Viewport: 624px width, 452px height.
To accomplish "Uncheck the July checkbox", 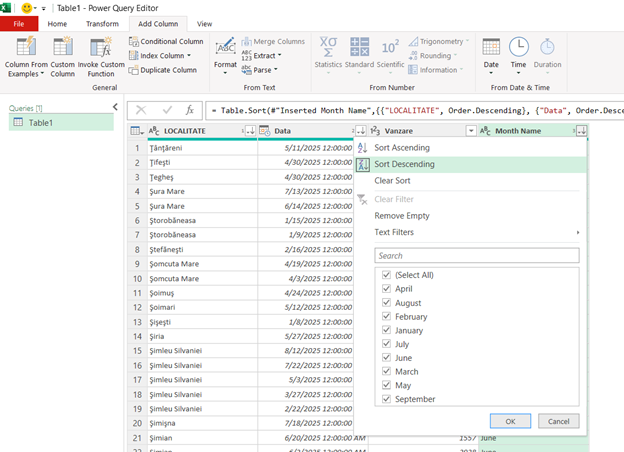I will tap(386, 343).
